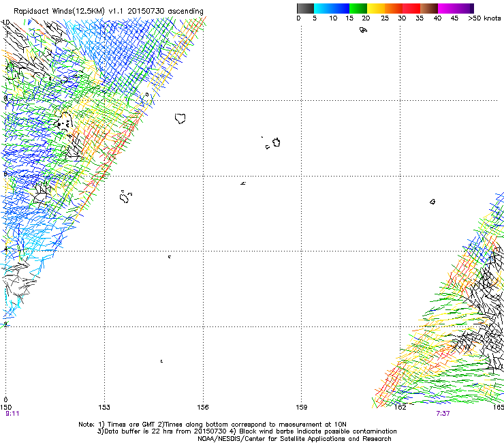Click the '40' legend scale label
This screenshot has width=504, height=443.
pyautogui.click(x=437, y=18)
